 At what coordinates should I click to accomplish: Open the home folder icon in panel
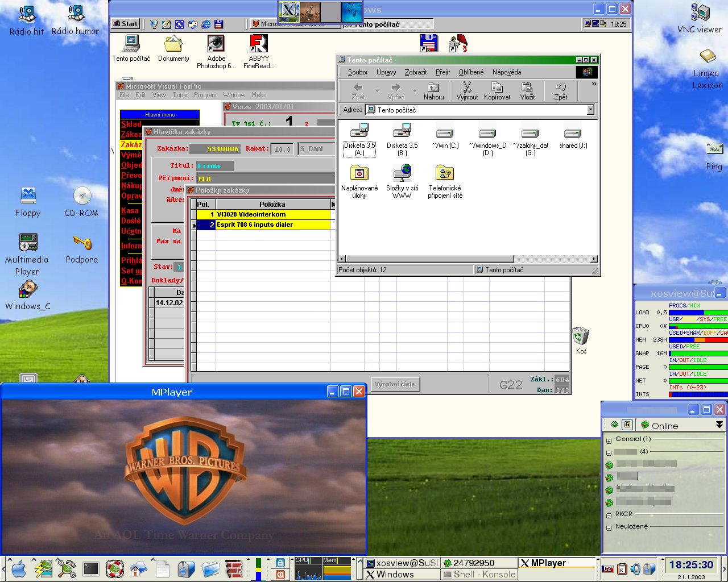point(138,568)
